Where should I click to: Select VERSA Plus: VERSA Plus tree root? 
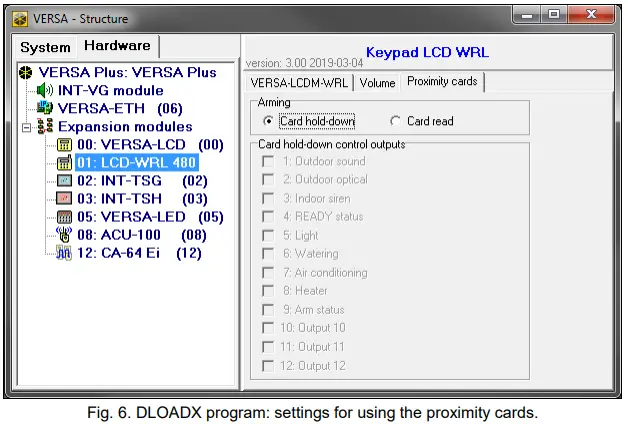[127, 72]
